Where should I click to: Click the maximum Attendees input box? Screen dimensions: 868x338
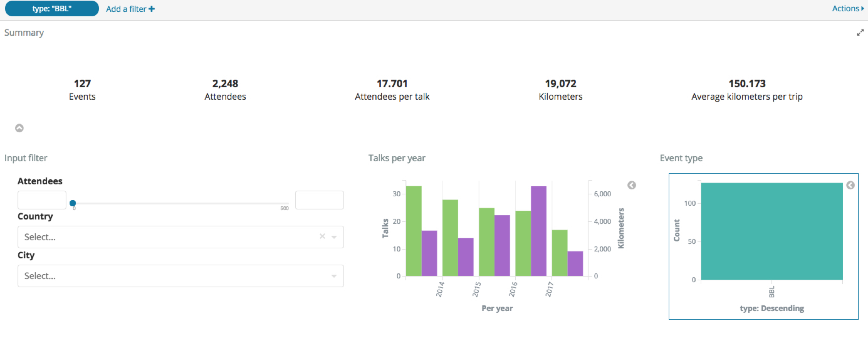click(319, 200)
